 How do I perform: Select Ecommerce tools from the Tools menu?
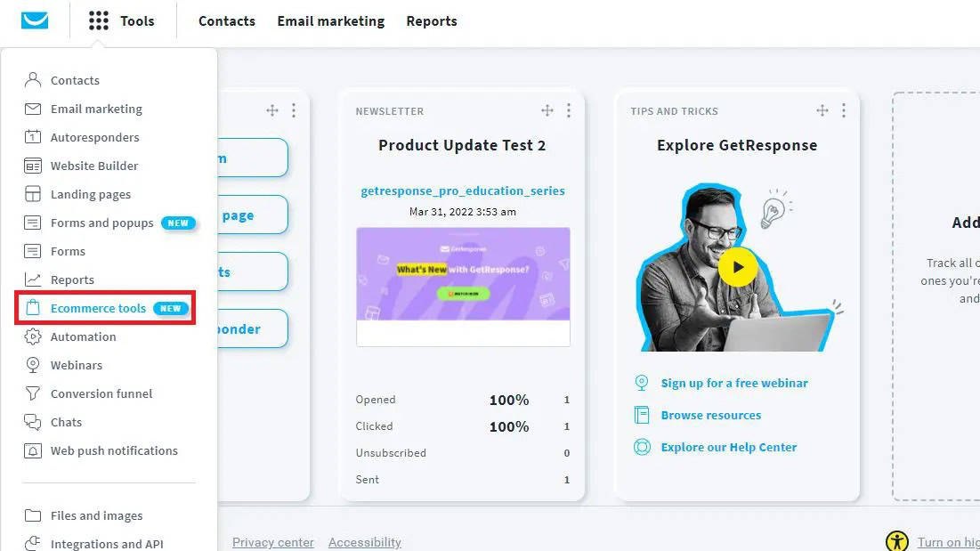pos(98,308)
